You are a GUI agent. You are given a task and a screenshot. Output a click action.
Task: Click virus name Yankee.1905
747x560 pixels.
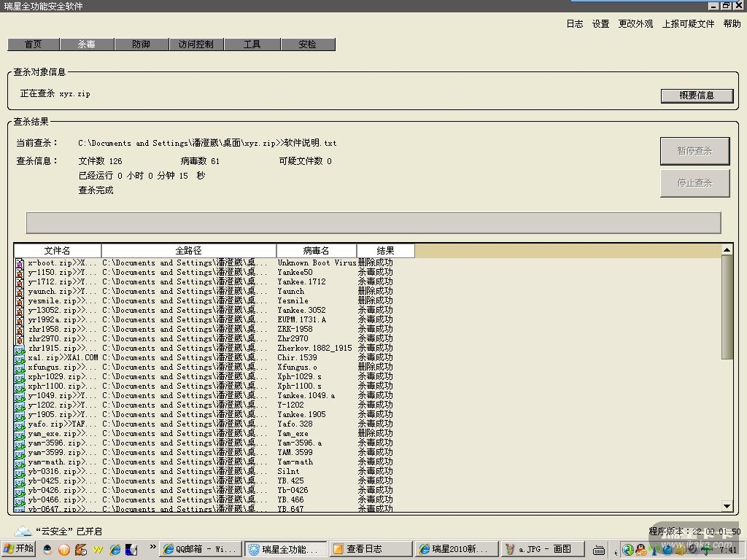(301, 415)
